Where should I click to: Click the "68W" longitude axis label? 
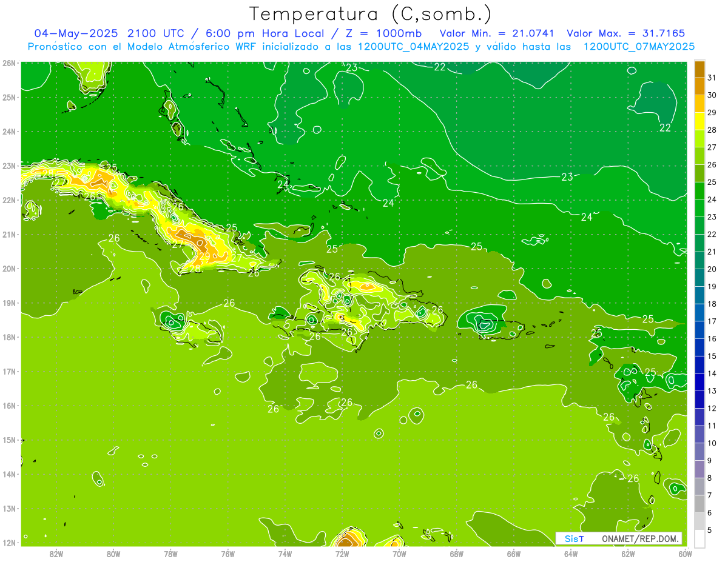pos(457,554)
